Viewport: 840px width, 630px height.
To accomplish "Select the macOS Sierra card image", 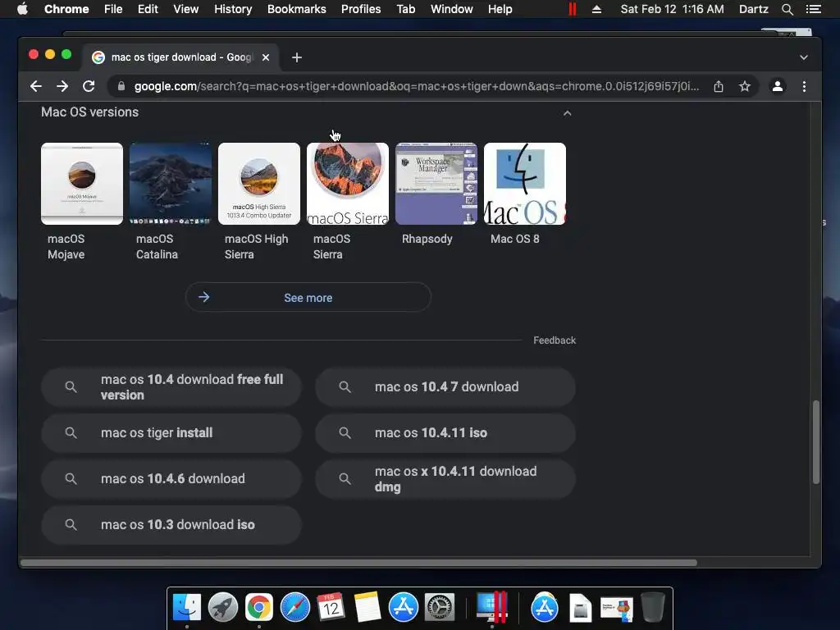I will (348, 184).
